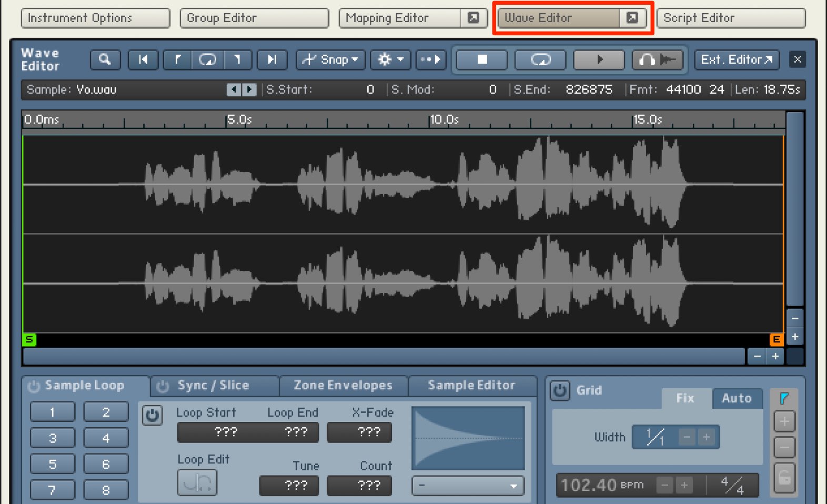Image resolution: width=827 pixels, height=504 pixels.
Task: Select loop slot 4
Action: [x=106, y=438]
